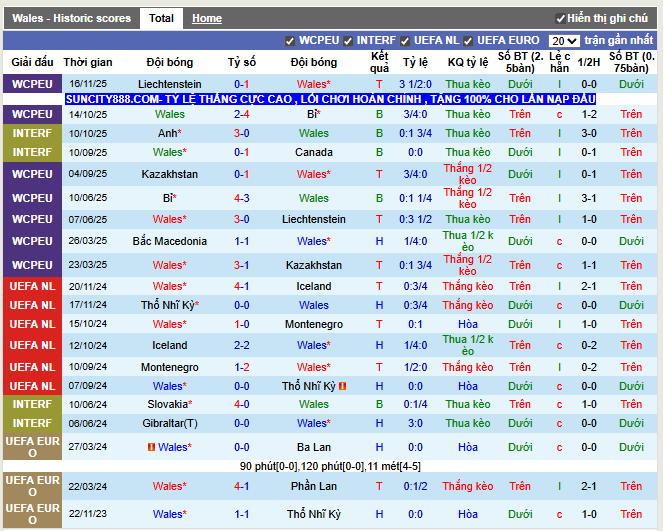Click Montenegro in the 15/10/24 row
The image size is (664, 531).
click(x=313, y=324)
